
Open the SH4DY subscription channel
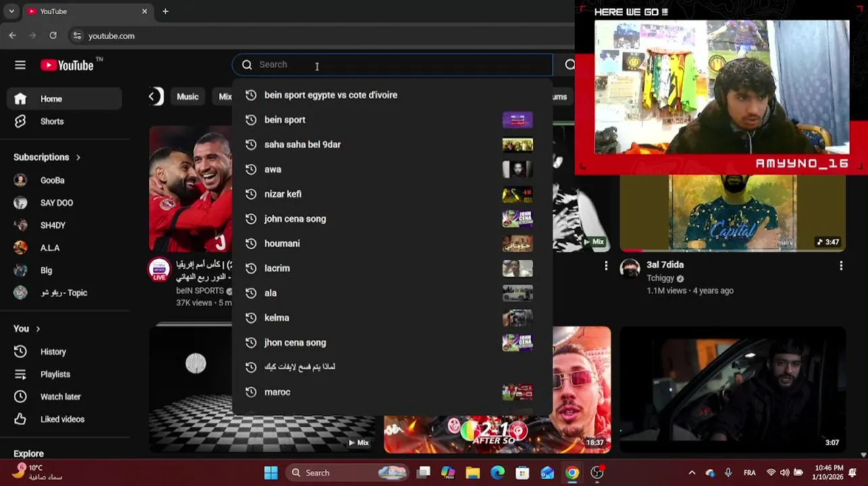click(65, 225)
